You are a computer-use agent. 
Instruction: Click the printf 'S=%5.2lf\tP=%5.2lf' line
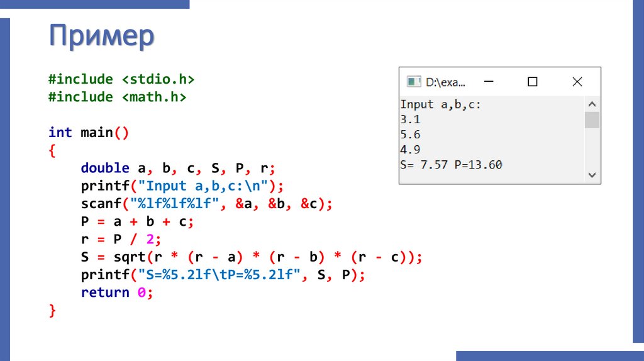click(223, 275)
